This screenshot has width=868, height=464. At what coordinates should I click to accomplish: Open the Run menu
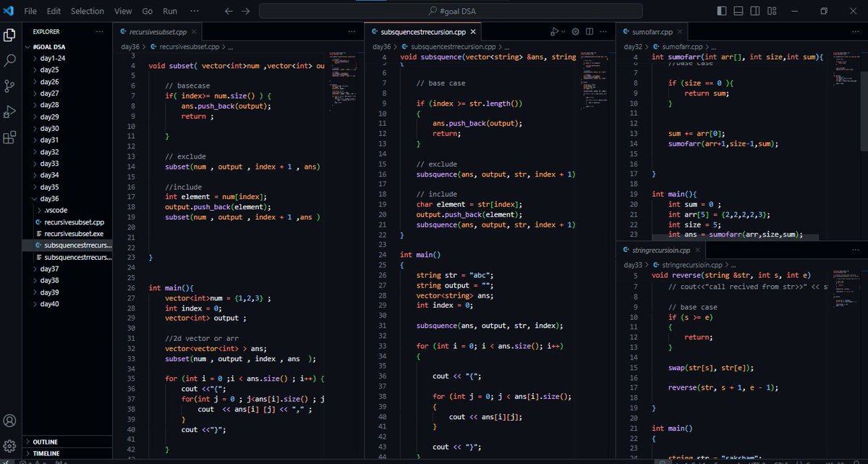coord(170,11)
